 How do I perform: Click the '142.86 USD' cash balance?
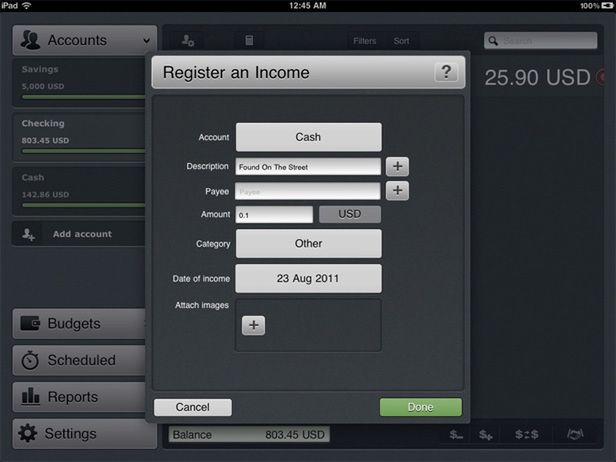45,194
